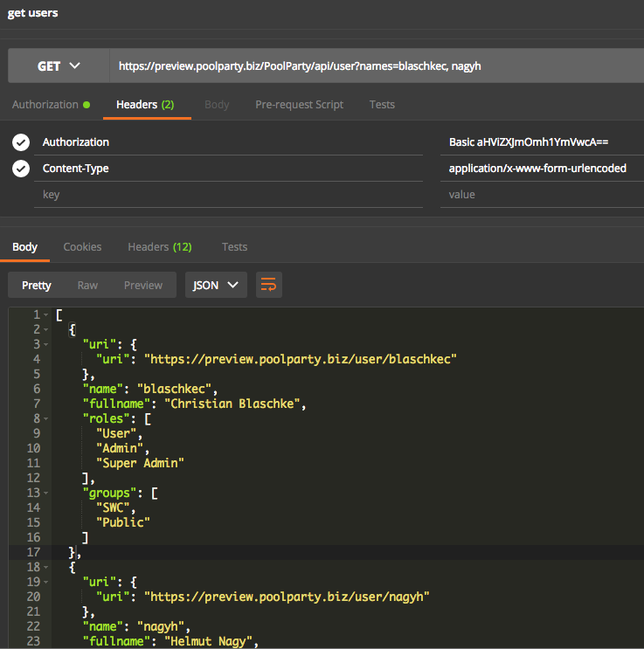Select the Headers (2) request tab
The height and width of the screenshot is (649, 644).
point(145,105)
